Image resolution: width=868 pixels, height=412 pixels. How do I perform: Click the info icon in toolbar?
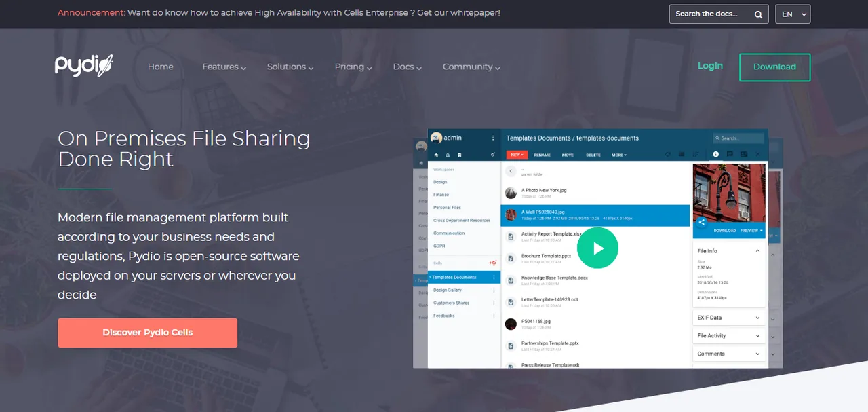point(715,155)
